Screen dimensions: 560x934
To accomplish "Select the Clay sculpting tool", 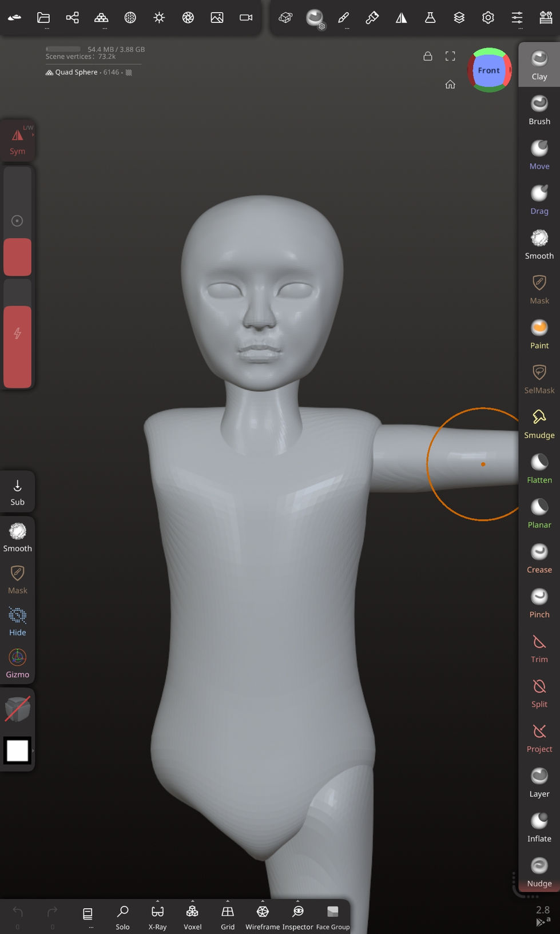I will pyautogui.click(x=539, y=65).
